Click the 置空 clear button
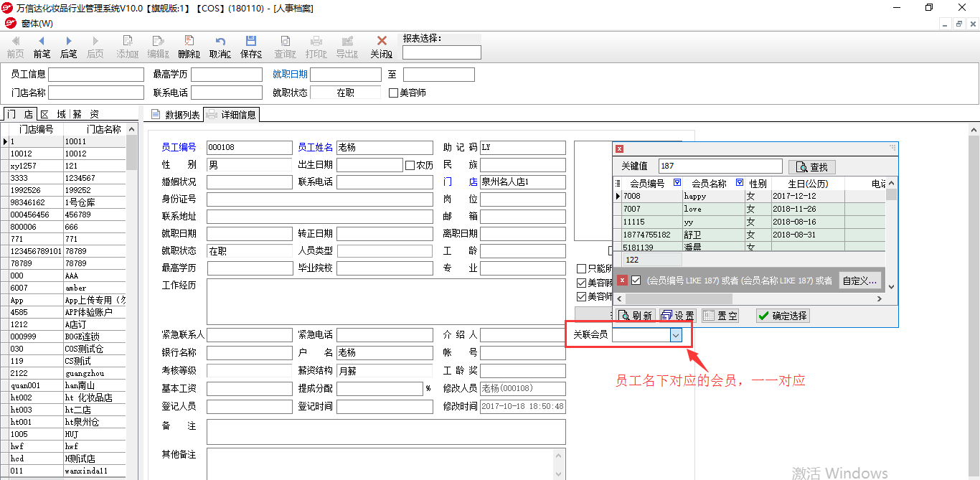The image size is (980, 480). 720,316
